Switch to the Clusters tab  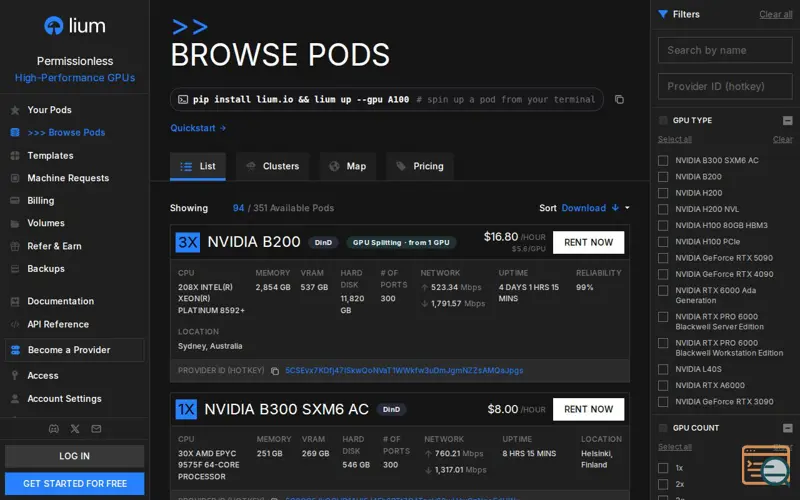pos(272,166)
